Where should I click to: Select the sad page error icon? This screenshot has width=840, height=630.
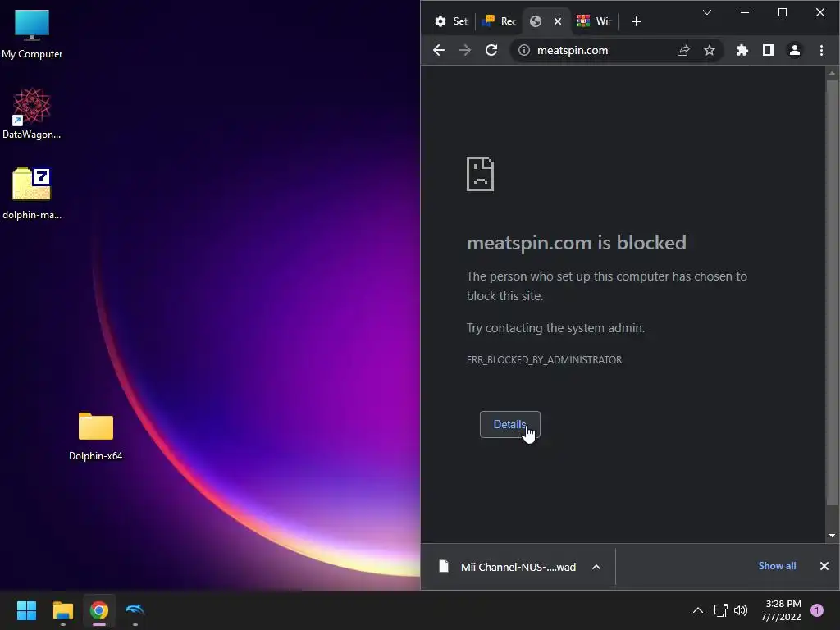coord(480,174)
